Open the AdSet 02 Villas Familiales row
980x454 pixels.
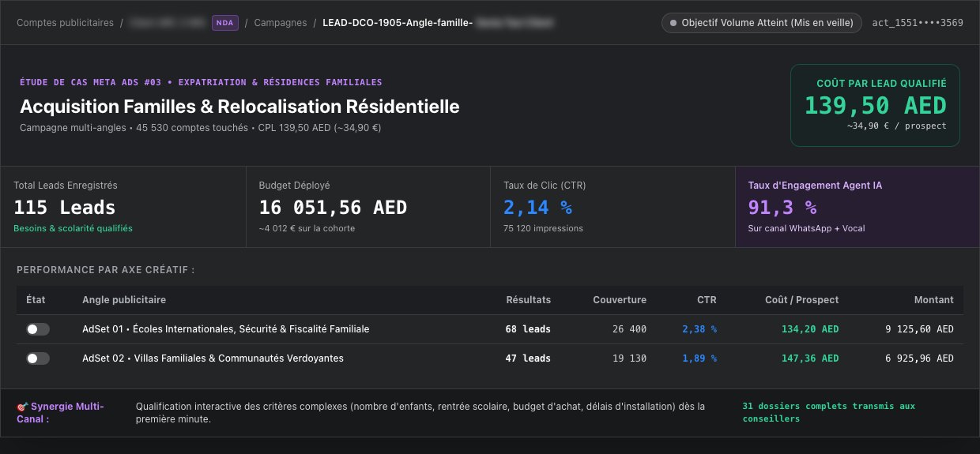tap(490, 358)
